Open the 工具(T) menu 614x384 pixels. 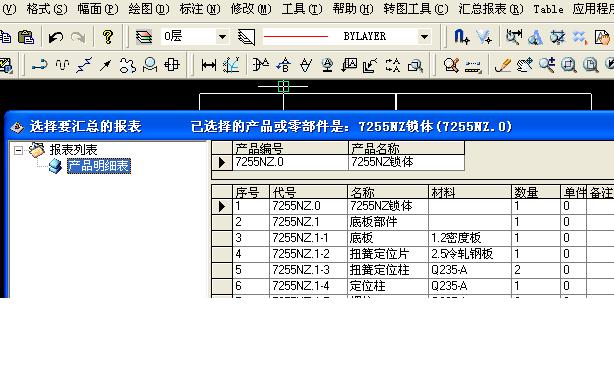pos(302,9)
